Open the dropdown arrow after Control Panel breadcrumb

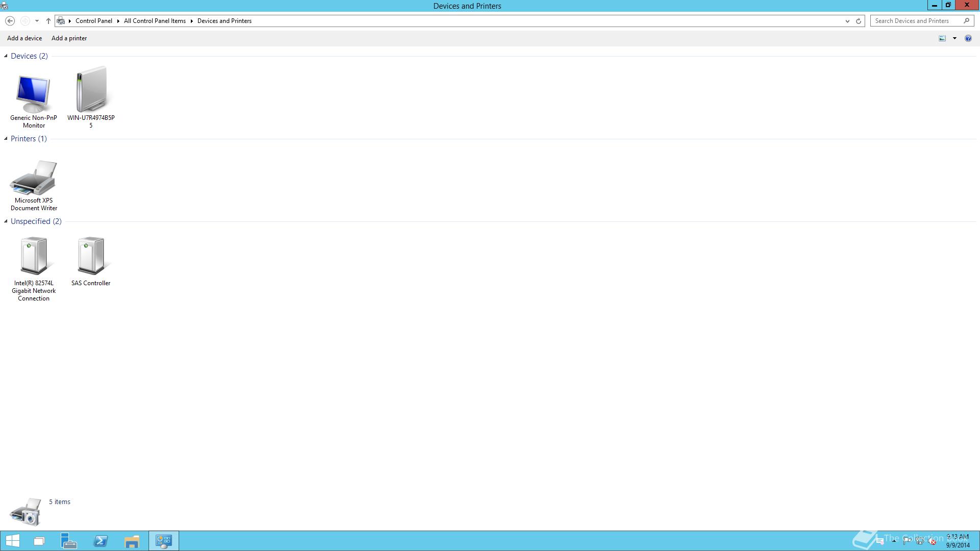point(118,21)
